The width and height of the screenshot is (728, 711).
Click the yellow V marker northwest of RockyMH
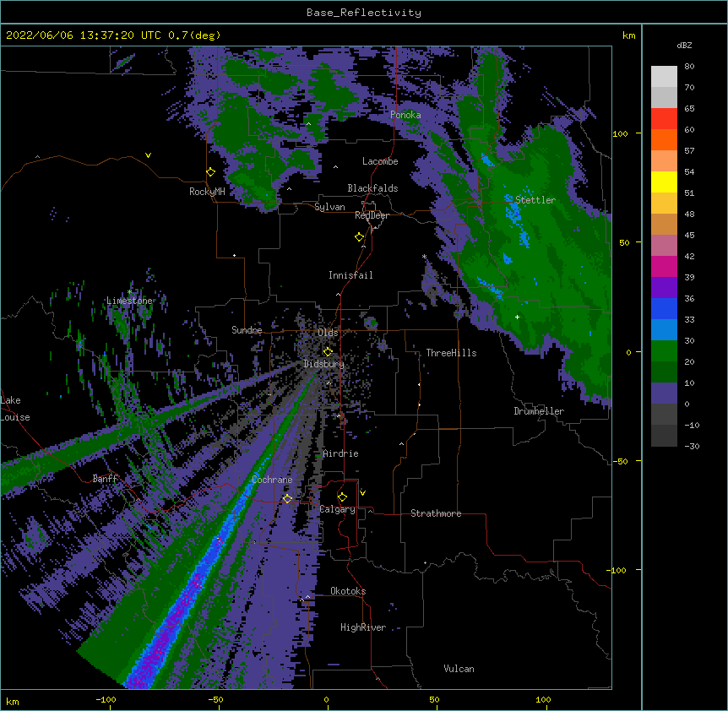pyautogui.click(x=148, y=155)
